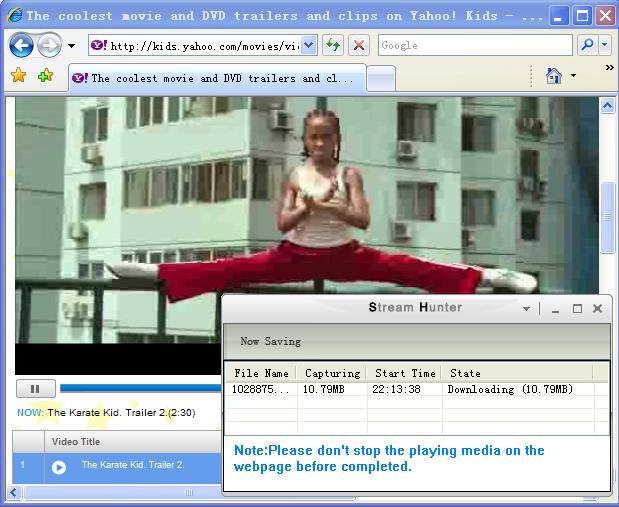Open search provider options dropdown arrow
This screenshot has width=619, height=507.
click(x=605, y=45)
